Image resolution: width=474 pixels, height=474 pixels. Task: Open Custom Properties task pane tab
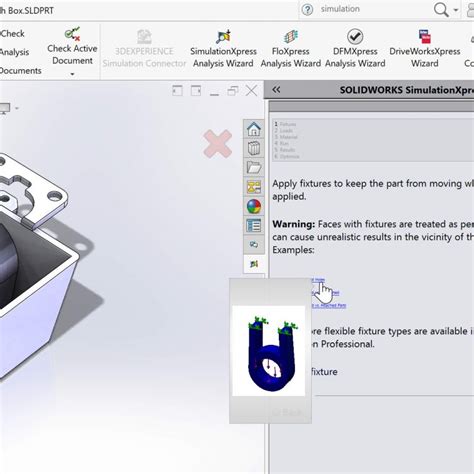click(x=254, y=225)
